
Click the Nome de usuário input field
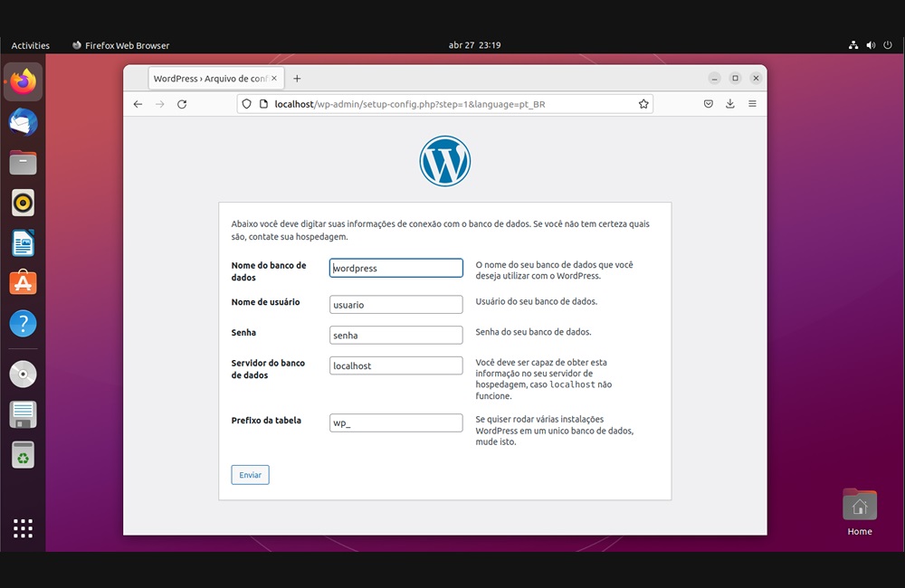coord(396,305)
